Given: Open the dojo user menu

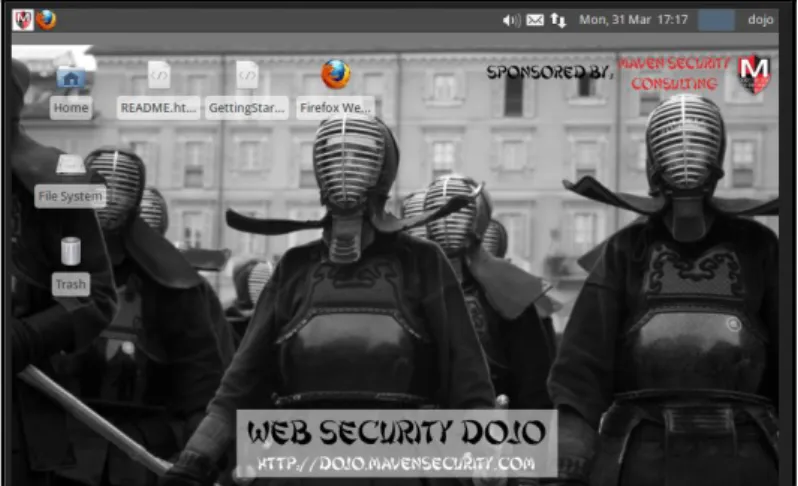Looking at the screenshot, I should click(x=760, y=20).
